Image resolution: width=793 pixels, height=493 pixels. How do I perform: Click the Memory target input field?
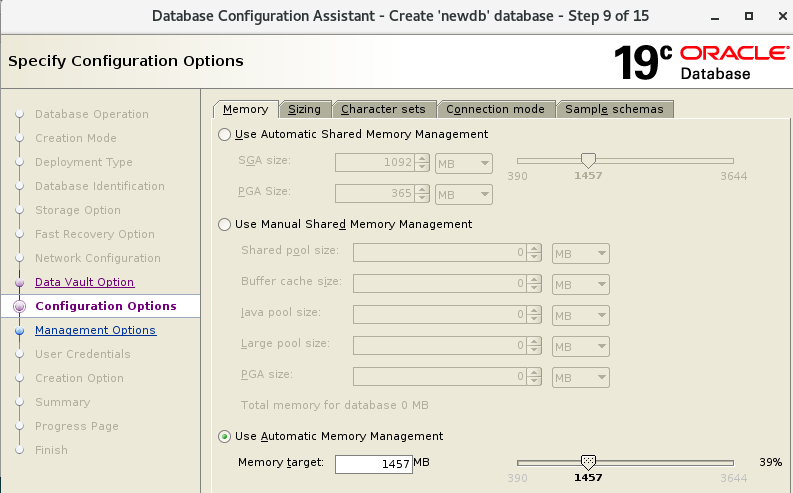374,464
